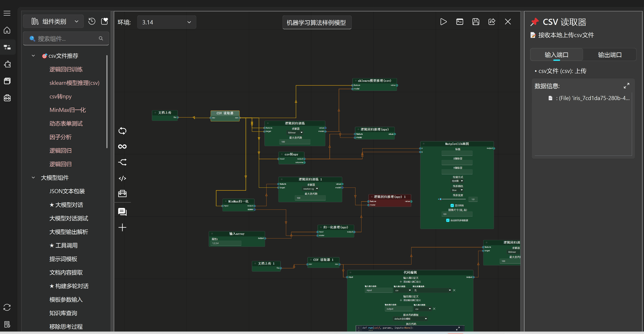The height and width of the screenshot is (334, 644).
Task: Open the 环境 3.14 dropdown
Action: pyautogui.click(x=166, y=22)
